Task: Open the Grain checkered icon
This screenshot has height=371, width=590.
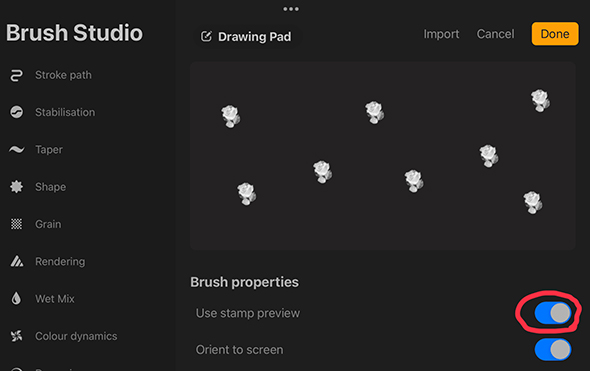Action: point(16,224)
